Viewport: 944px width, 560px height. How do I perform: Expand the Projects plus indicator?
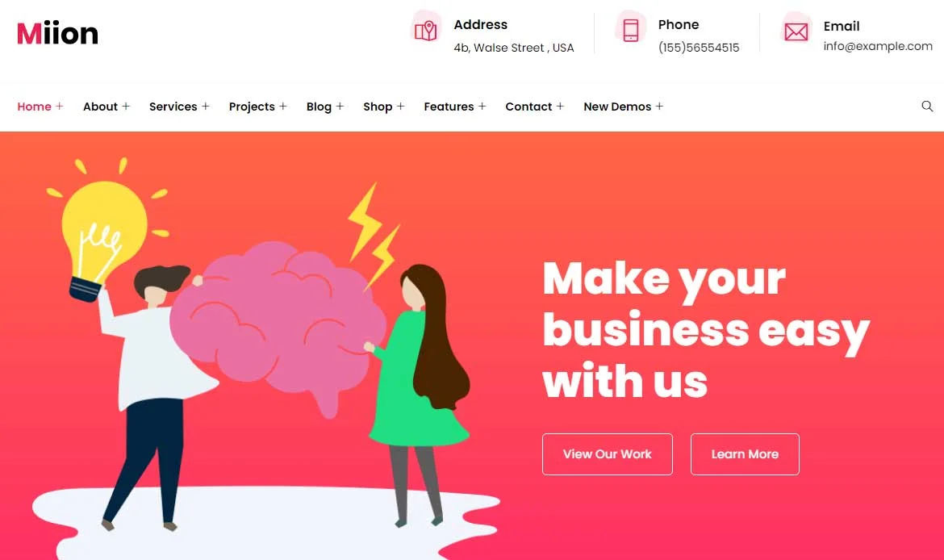tap(283, 106)
